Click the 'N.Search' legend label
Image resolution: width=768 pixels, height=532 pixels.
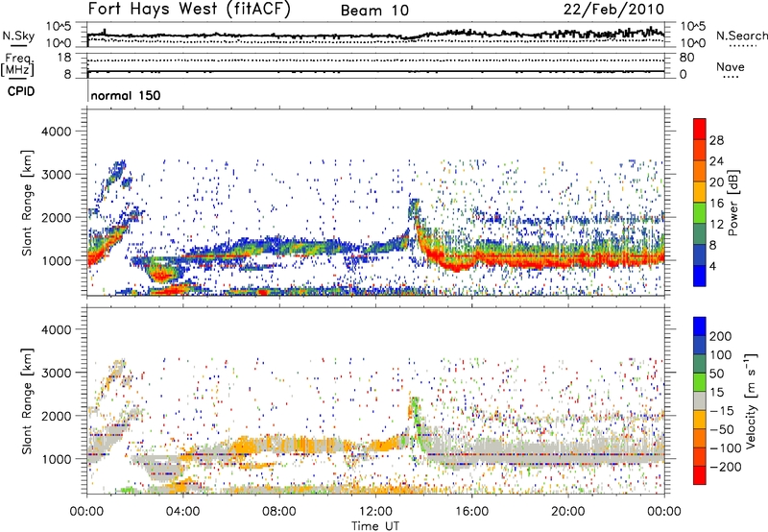[x=741, y=36]
